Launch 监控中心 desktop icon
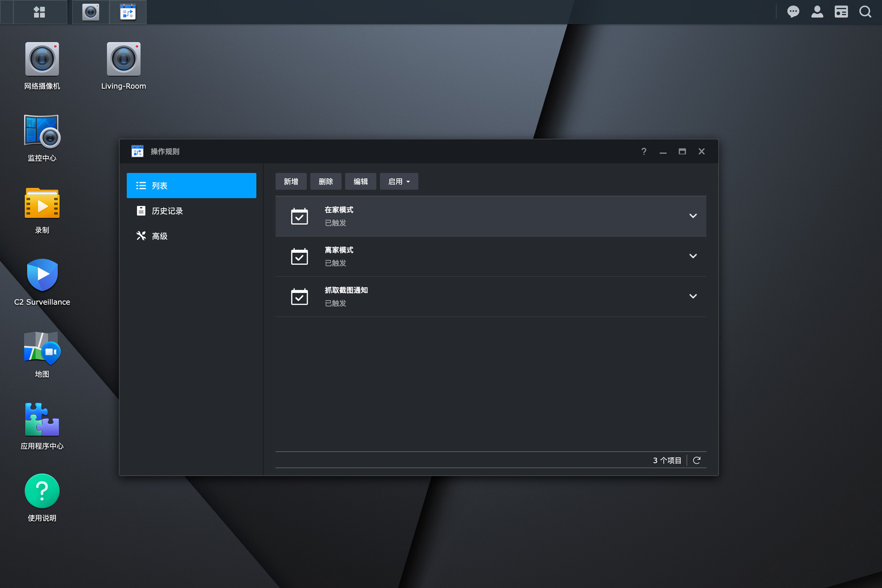The width and height of the screenshot is (882, 588). point(42,138)
